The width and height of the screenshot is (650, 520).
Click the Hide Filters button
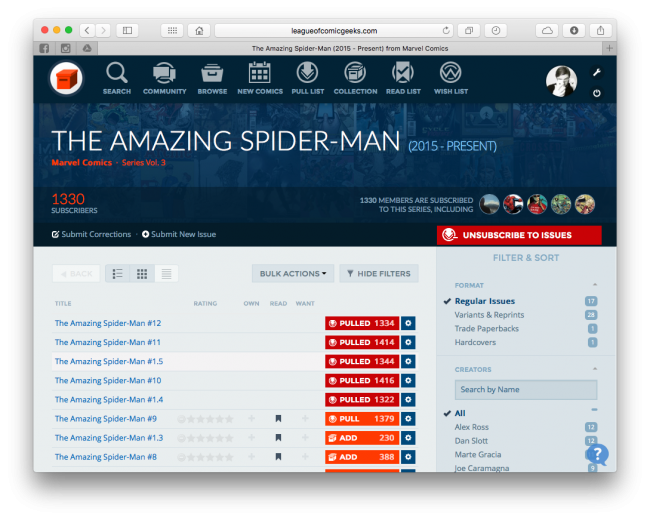(x=379, y=274)
